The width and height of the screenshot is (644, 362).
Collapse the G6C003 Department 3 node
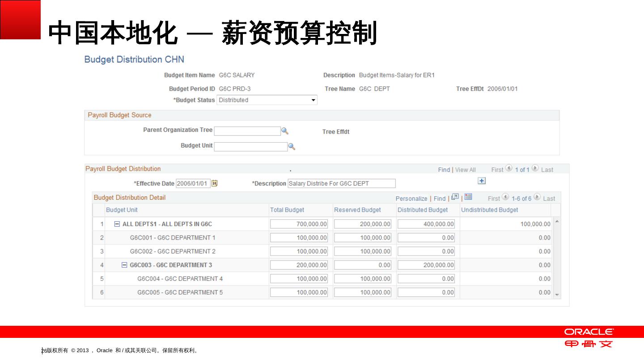(x=124, y=265)
